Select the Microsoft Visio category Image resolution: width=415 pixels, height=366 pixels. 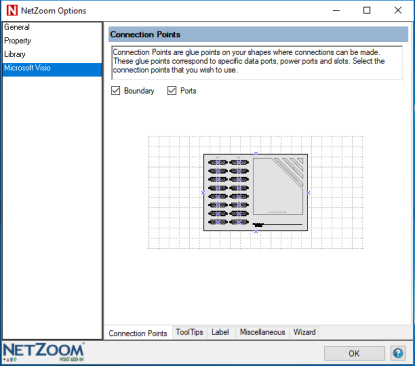[52, 68]
